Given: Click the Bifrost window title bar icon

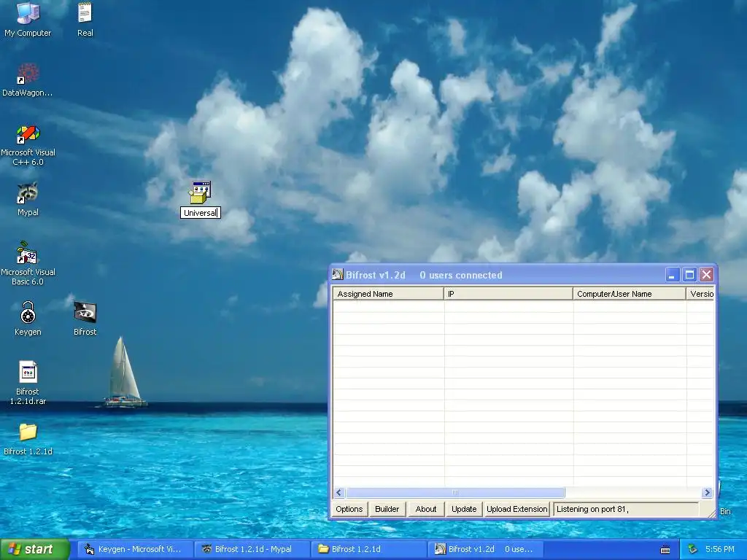Looking at the screenshot, I should pos(337,275).
